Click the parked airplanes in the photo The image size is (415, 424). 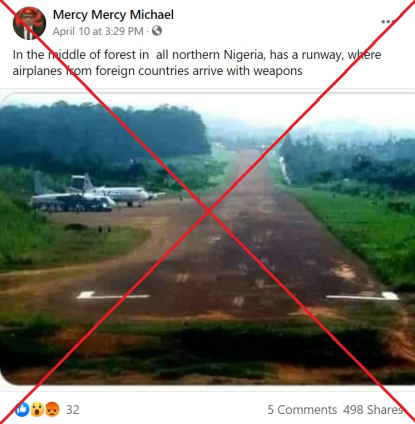97,195
